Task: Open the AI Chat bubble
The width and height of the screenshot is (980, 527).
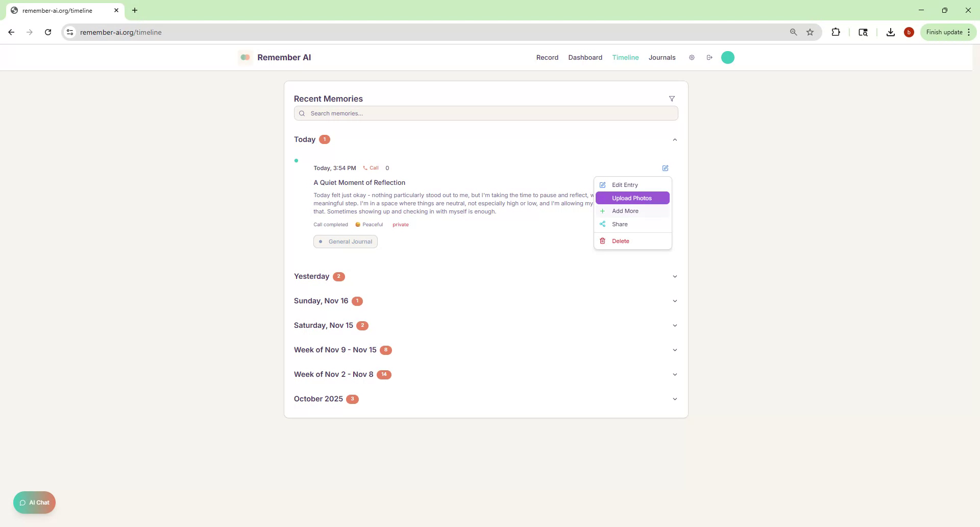Action: 34,502
